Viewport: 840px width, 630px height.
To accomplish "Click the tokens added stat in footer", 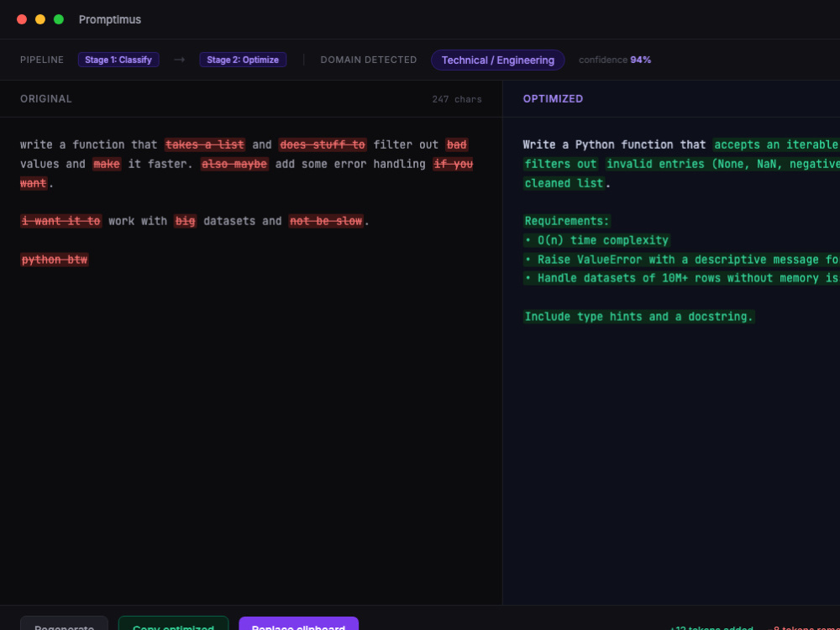I will [711, 627].
